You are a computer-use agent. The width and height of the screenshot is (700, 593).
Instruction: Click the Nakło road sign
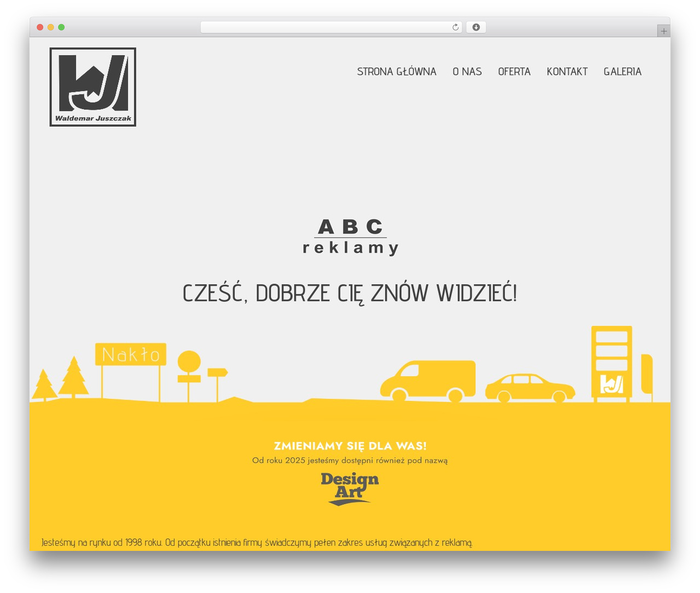(x=131, y=354)
